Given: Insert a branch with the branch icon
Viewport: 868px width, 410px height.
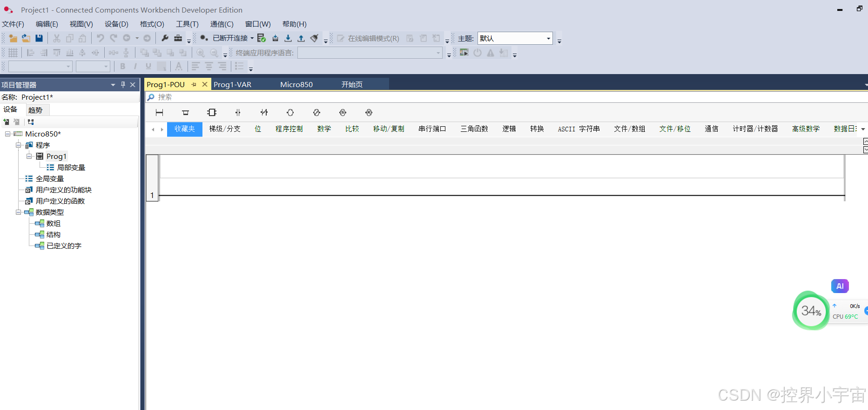Looking at the screenshot, I should 185,112.
